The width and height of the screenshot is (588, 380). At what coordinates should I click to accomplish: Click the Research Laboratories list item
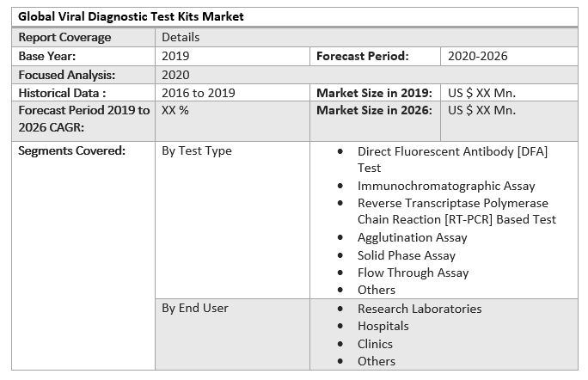tap(420, 309)
